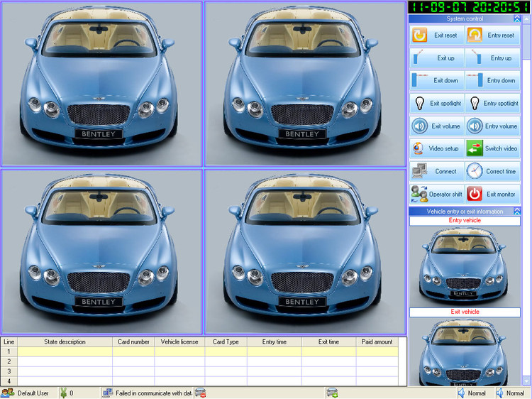Click the Card number column header

pyautogui.click(x=133, y=342)
